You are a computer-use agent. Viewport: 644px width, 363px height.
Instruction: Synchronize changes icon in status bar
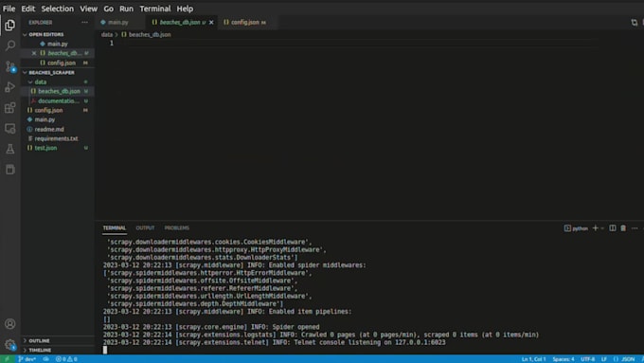(45, 359)
